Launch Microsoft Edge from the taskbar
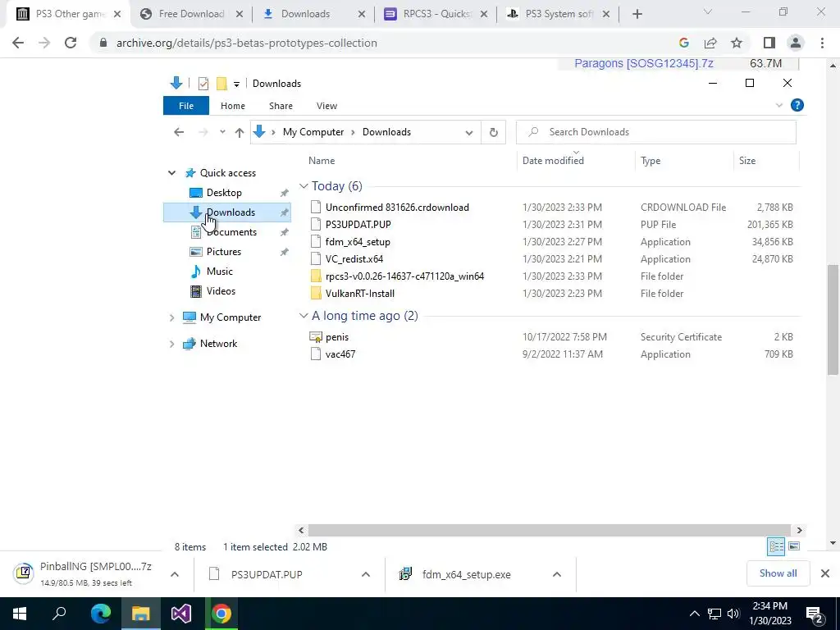 click(100, 614)
